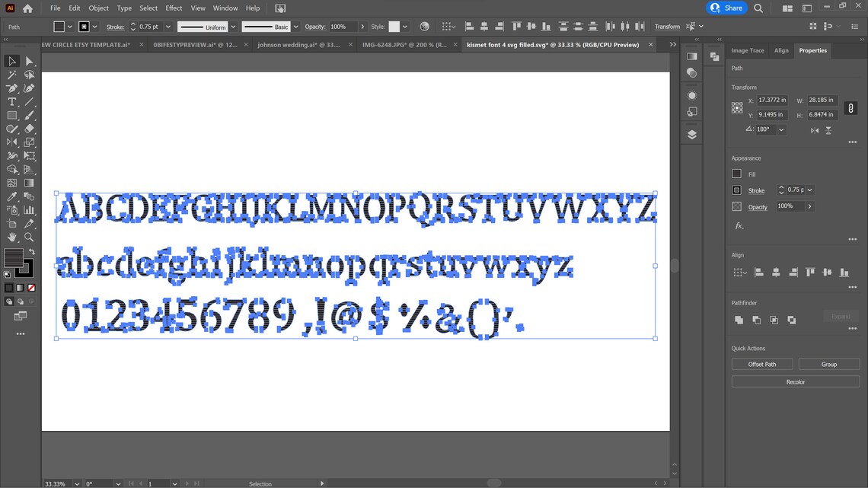Apply Unite in the Pathfinder panel
Screen dimensions: 868x488
(739, 320)
